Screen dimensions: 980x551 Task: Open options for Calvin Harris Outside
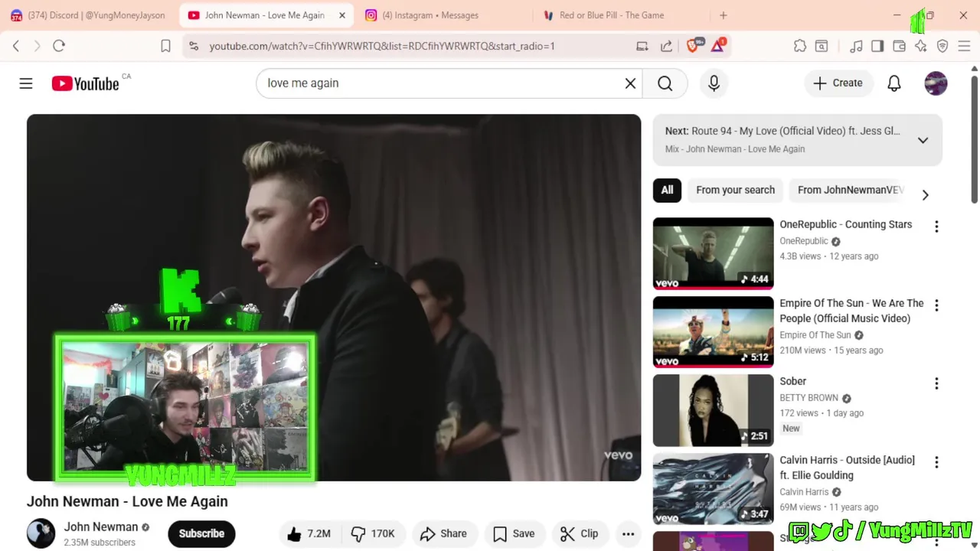(x=936, y=462)
